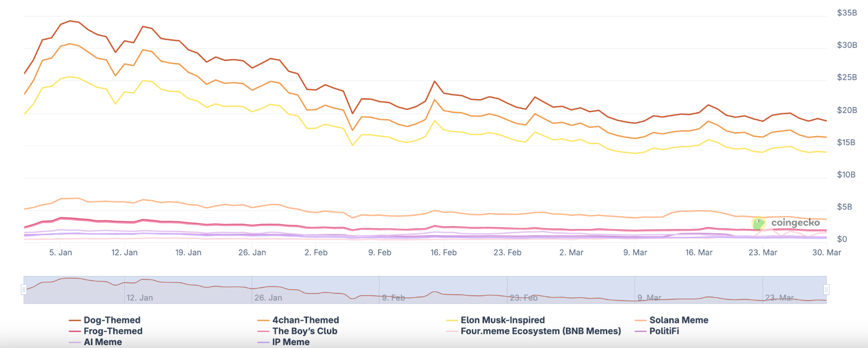
Task: Hide the IP Meme legend item
Action: [x=291, y=342]
